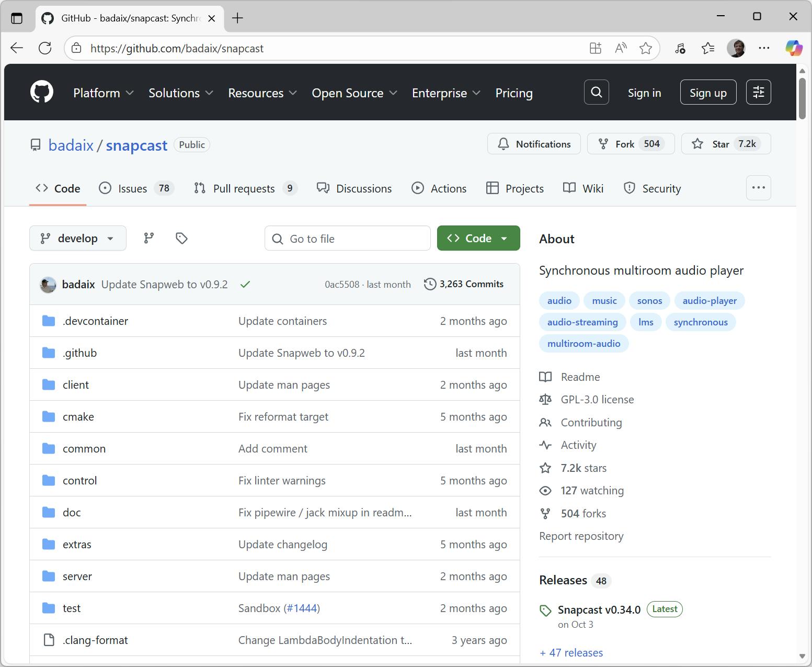Close the GitHub snapcast tab
This screenshot has height=667, width=812.
click(212, 18)
